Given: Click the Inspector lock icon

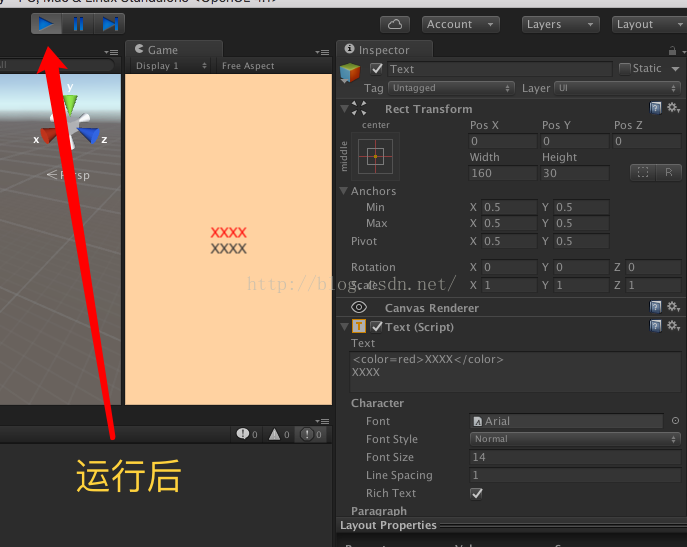Looking at the screenshot, I should coord(672,51).
